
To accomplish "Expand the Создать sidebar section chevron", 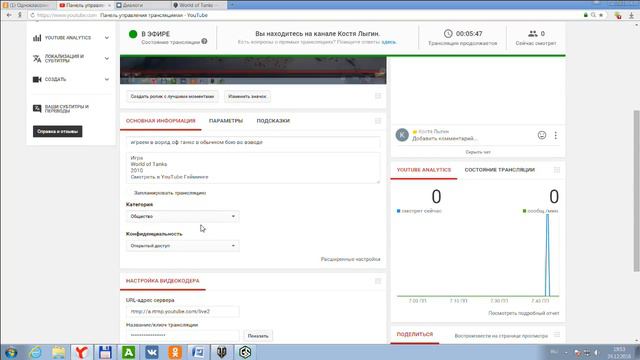I will [x=107, y=79].
